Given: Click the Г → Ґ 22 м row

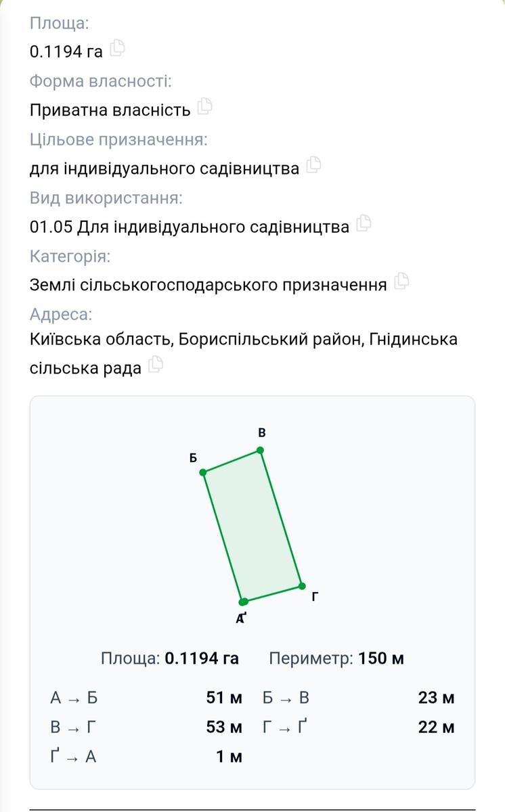Looking at the screenshot, I should pos(359,727).
